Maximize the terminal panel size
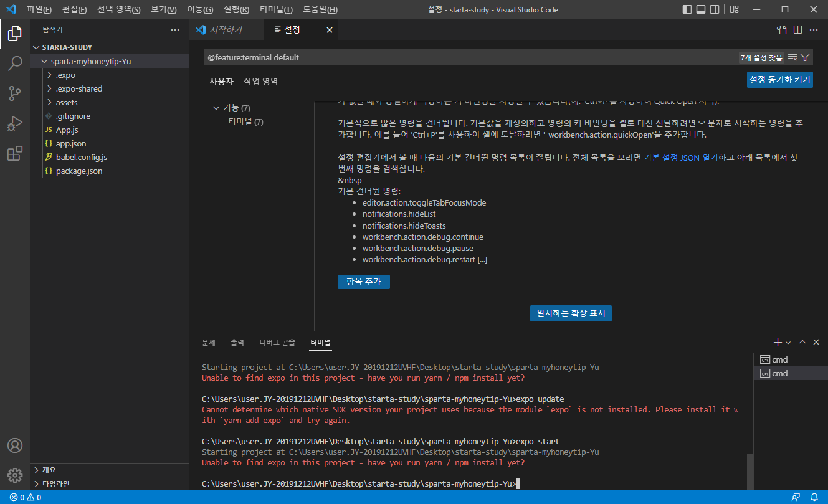The width and height of the screenshot is (828, 504). coord(802,343)
